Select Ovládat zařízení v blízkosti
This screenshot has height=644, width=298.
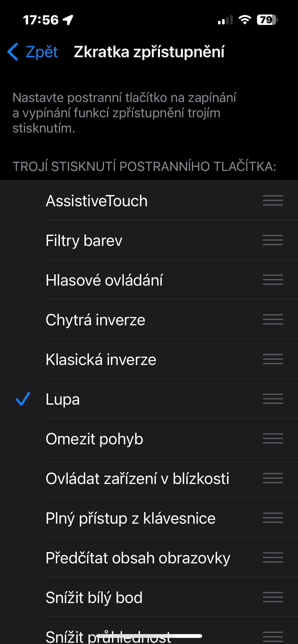coord(138,479)
